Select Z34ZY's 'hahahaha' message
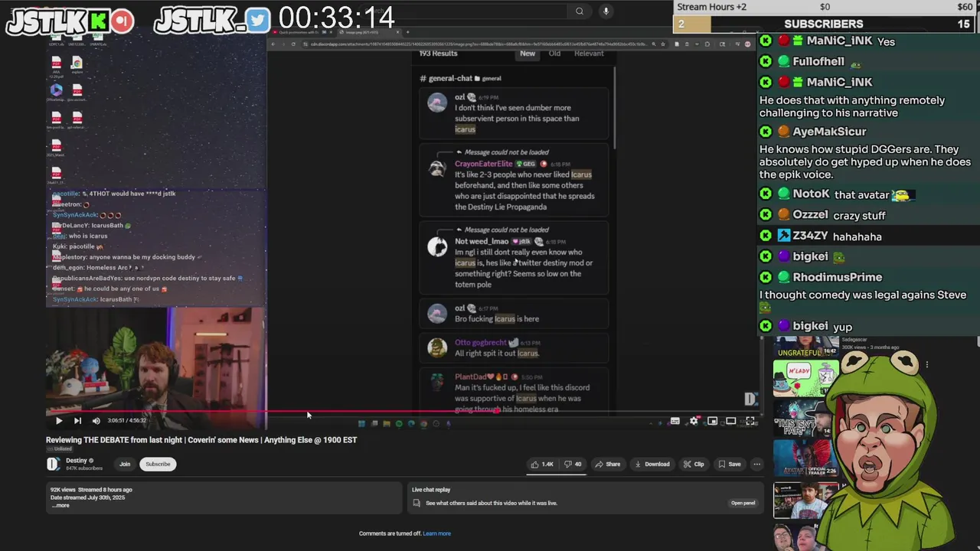This screenshot has width=980, height=551. tap(857, 237)
